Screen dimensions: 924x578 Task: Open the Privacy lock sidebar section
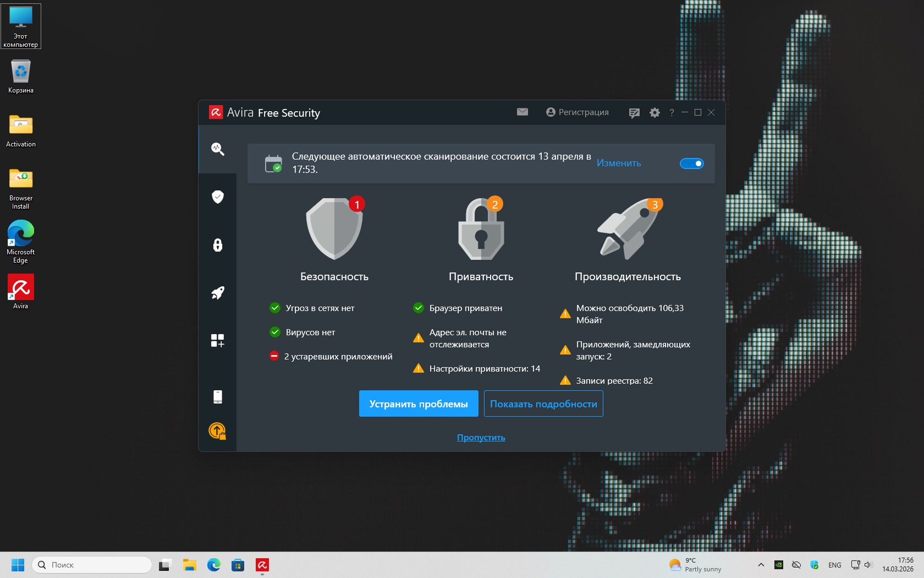pyautogui.click(x=218, y=245)
